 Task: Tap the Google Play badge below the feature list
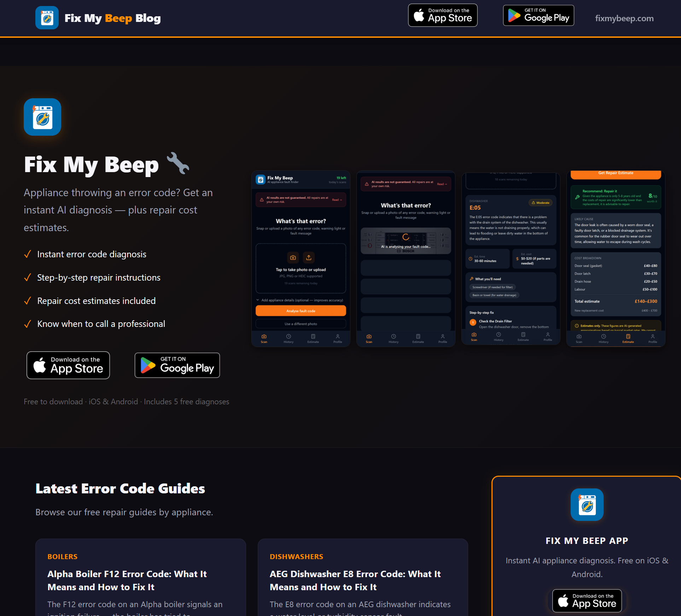177,365
